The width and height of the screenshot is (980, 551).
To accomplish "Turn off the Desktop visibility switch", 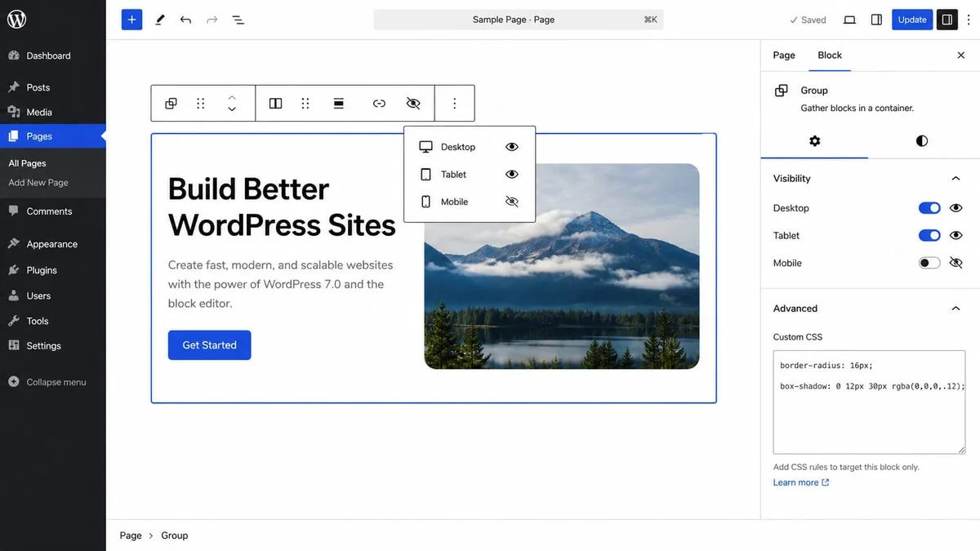I will 929,208.
